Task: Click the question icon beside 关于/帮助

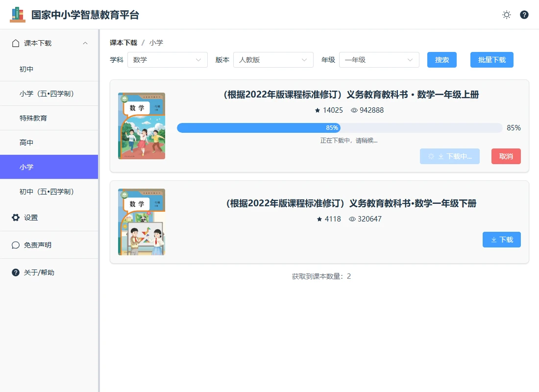Action: 16,272
